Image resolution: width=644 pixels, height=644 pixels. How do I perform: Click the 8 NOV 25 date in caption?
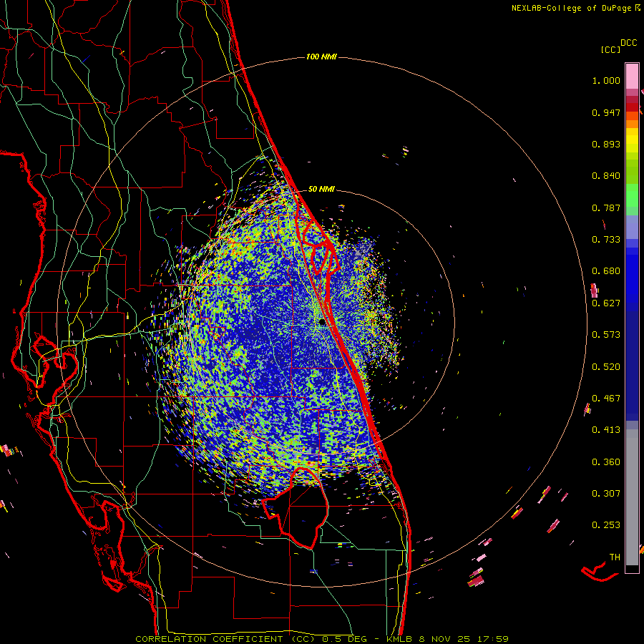(x=444, y=639)
